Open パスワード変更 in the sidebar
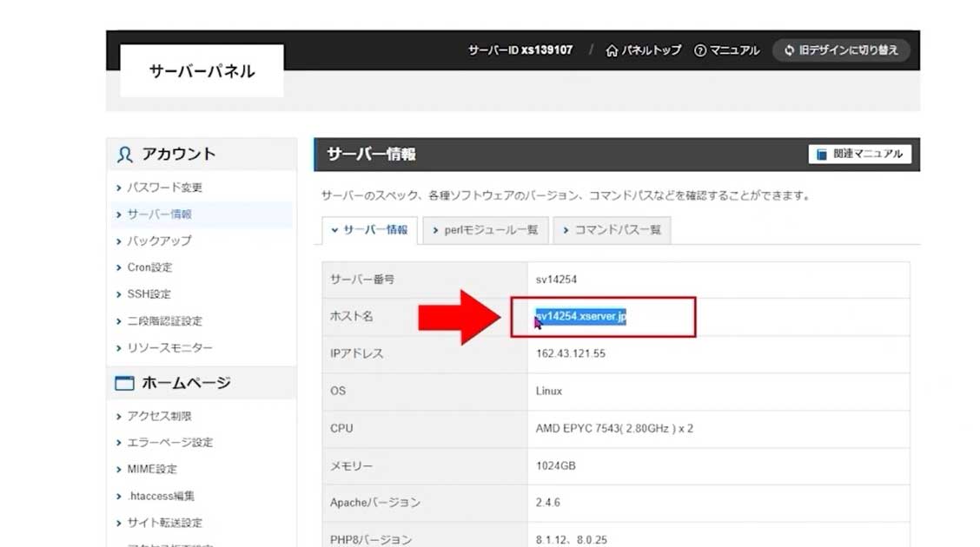 point(164,188)
